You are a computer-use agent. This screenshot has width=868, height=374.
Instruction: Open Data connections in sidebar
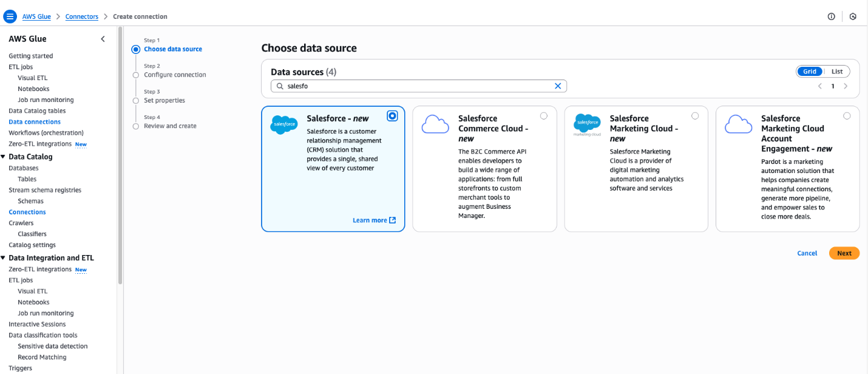pos(35,122)
